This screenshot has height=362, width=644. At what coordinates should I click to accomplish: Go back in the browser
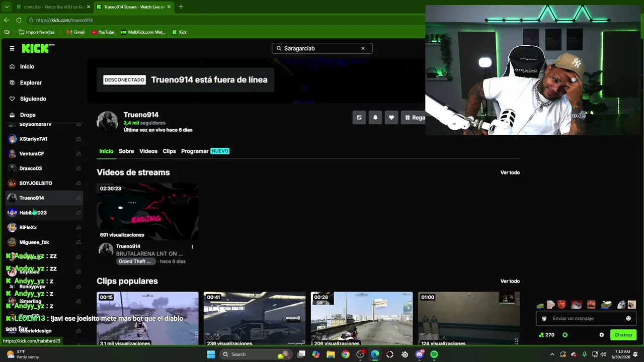[7, 20]
